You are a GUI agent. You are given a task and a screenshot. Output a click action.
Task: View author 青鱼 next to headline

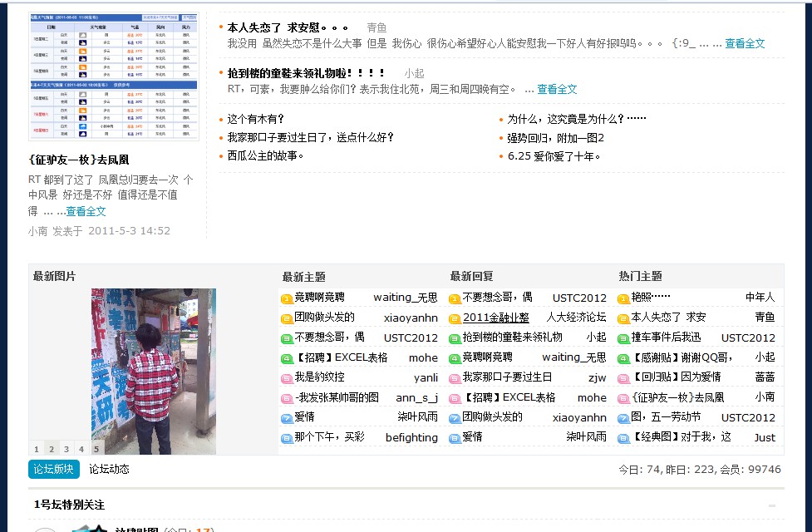point(376,27)
